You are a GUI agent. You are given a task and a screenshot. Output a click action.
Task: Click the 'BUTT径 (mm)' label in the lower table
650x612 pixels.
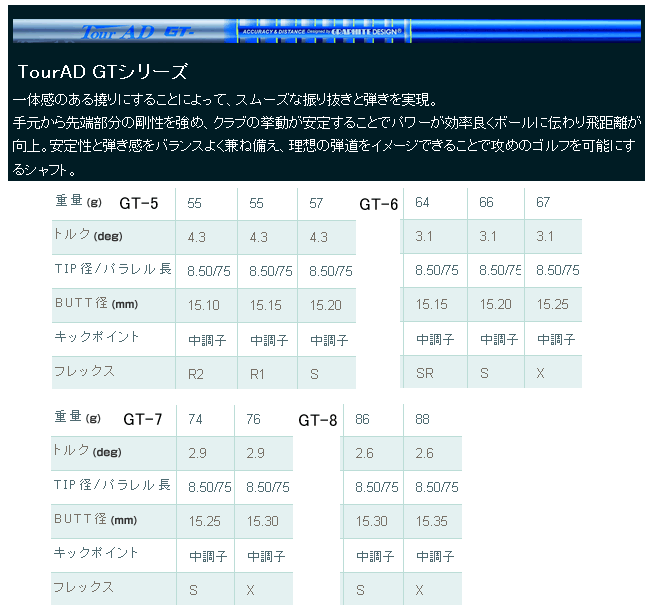point(95,519)
